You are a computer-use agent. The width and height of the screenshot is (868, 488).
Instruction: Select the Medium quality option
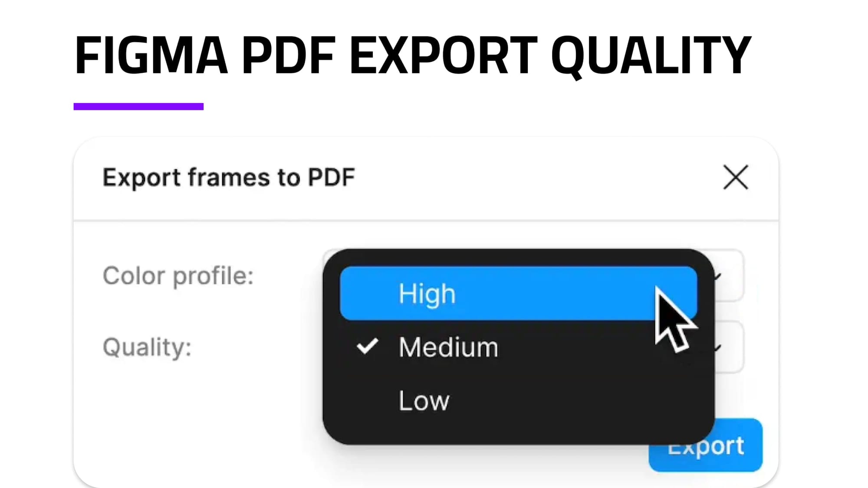(x=448, y=347)
